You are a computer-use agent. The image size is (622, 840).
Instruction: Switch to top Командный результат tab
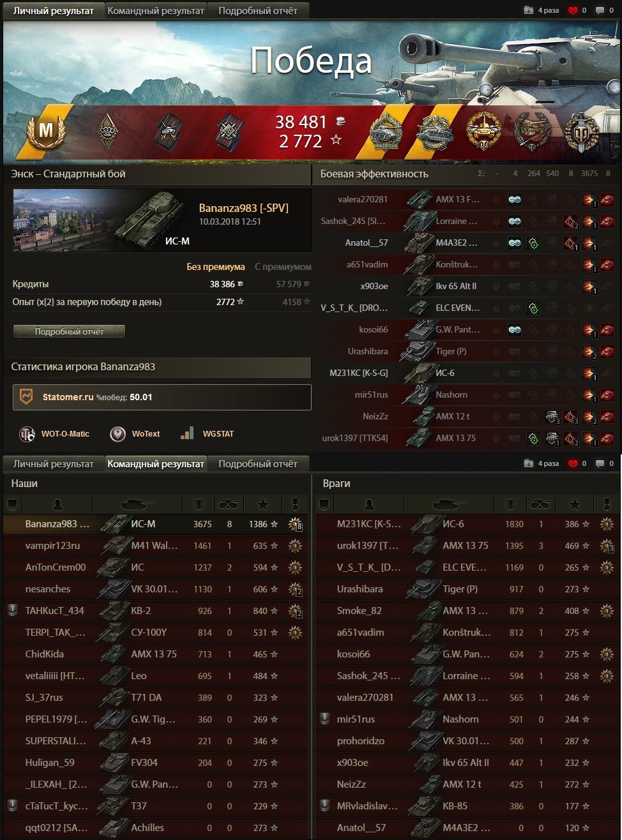156,10
